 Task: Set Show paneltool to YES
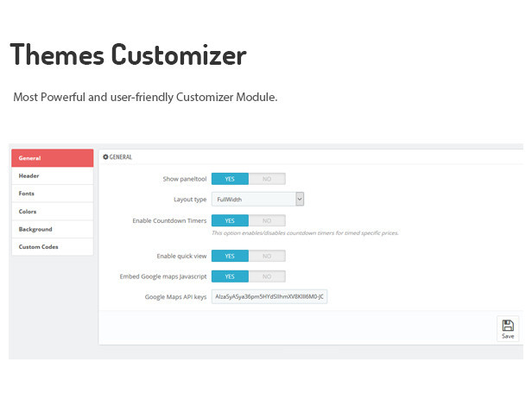click(x=230, y=179)
